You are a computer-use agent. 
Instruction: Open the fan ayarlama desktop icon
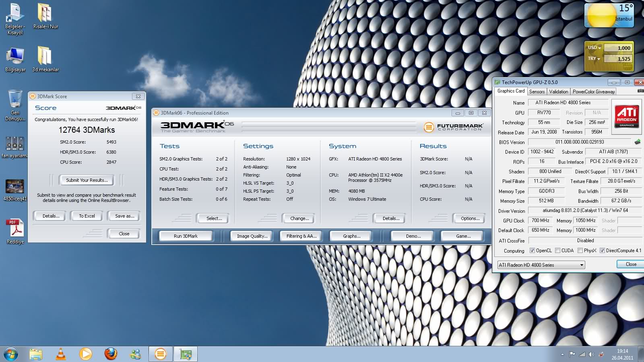click(x=15, y=147)
